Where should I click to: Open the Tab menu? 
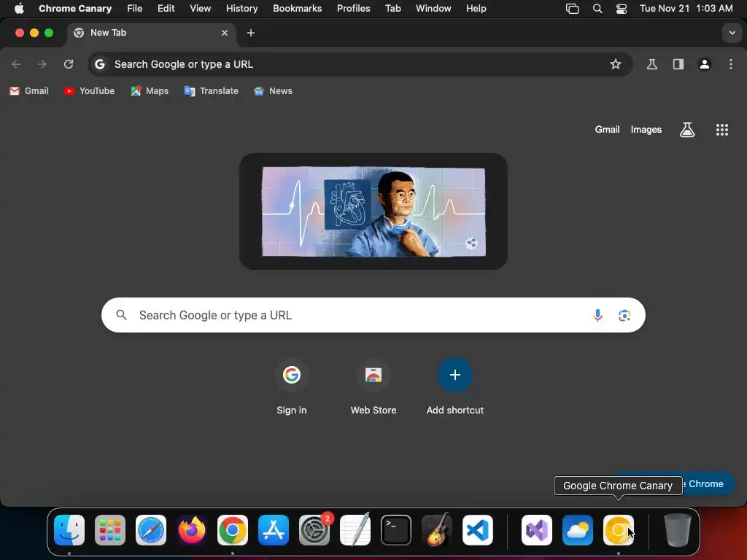click(393, 9)
